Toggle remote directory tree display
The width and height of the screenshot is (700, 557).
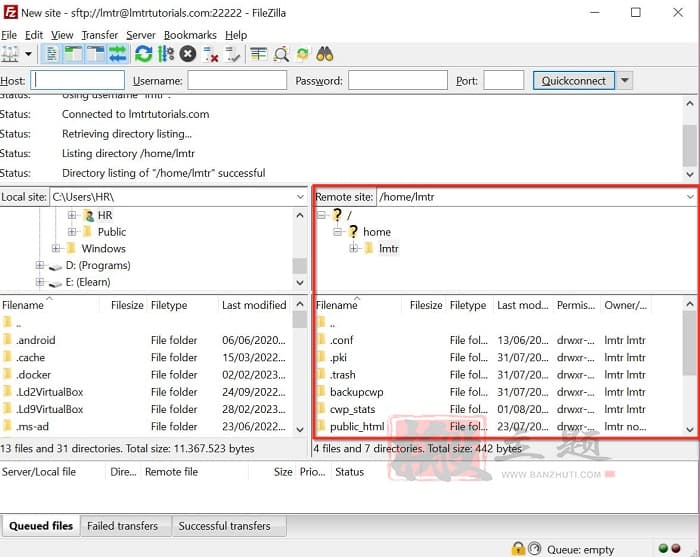[x=96, y=54]
